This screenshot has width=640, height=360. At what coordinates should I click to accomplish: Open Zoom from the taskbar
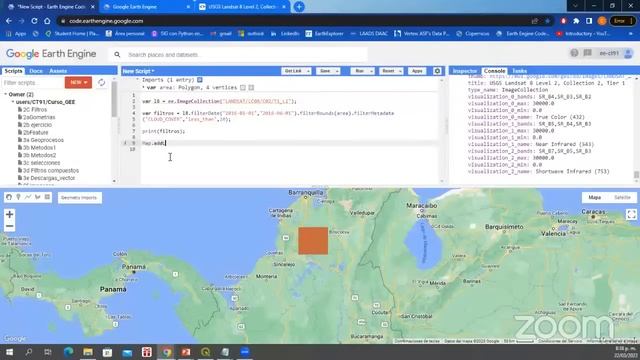[x=244, y=352]
